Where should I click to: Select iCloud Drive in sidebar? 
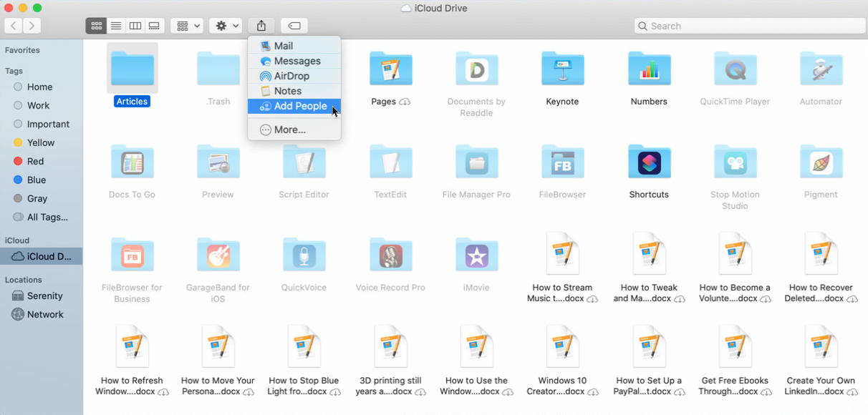click(42, 256)
